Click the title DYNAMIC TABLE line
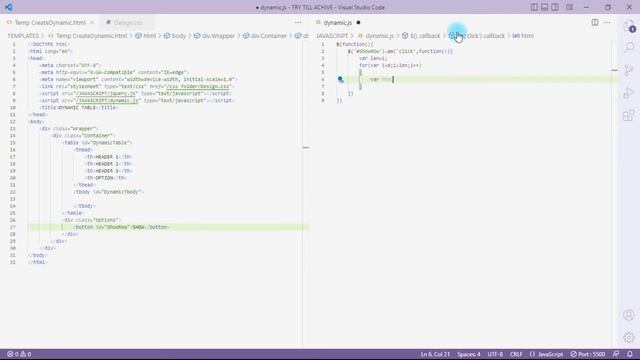The image size is (640, 360). [x=80, y=108]
